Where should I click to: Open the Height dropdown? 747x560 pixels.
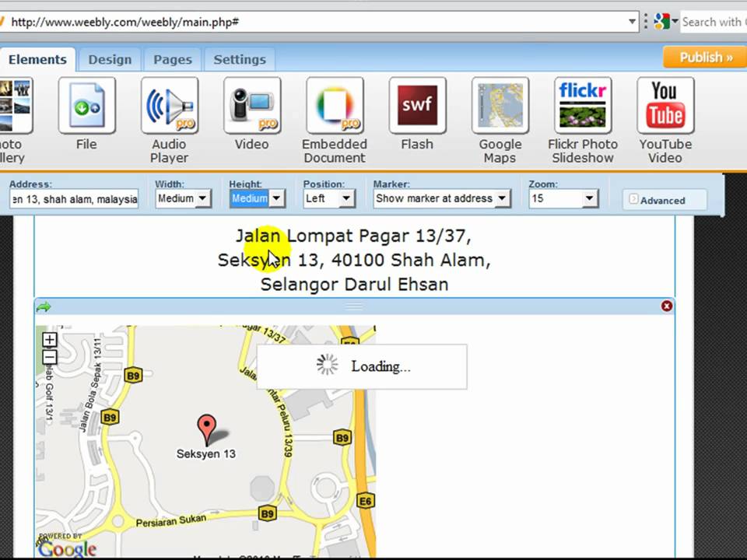point(258,198)
